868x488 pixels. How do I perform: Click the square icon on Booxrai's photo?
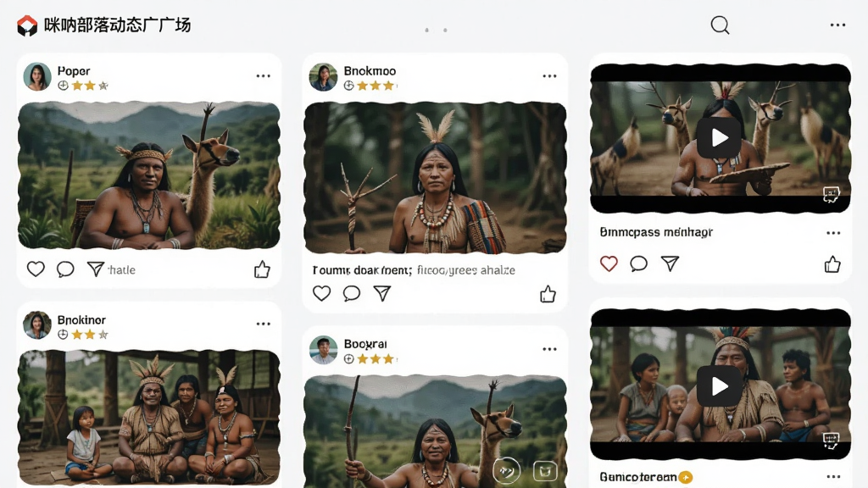pos(545,471)
